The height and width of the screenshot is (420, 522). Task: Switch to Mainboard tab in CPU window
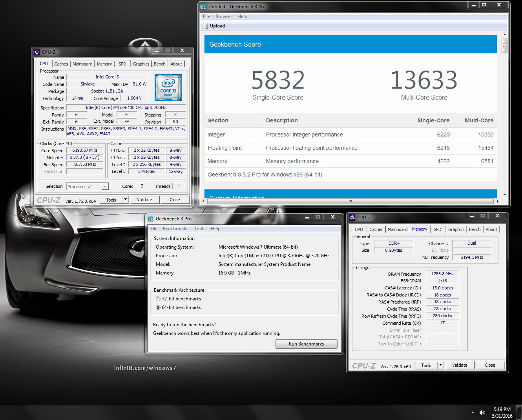[82, 64]
